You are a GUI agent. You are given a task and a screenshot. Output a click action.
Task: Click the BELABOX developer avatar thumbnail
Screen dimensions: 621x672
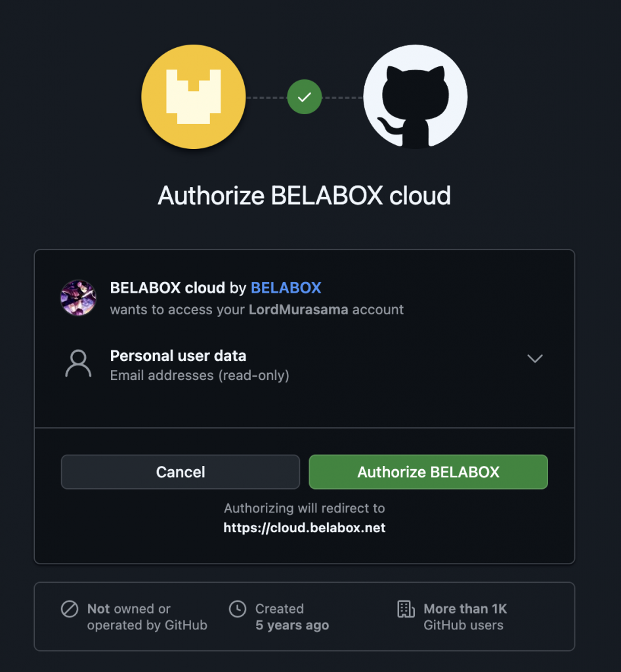pyautogui.click(x=78, y=297)
